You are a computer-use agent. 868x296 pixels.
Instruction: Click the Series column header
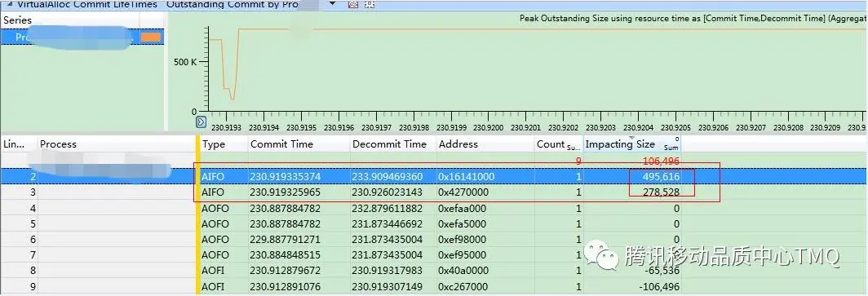coord(18,20)
